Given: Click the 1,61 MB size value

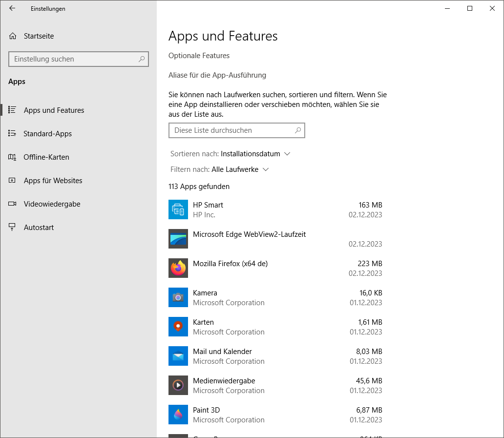Looking at the screenshot, I should [370, 322].
